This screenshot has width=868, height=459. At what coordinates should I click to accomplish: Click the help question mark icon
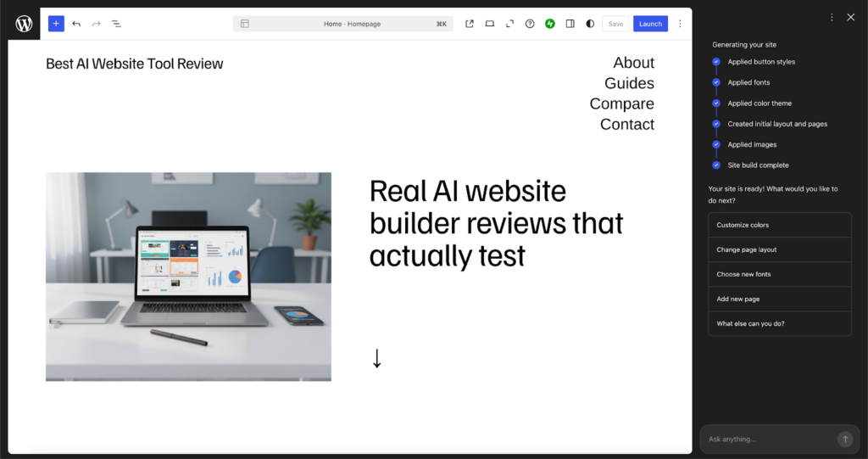530,24
